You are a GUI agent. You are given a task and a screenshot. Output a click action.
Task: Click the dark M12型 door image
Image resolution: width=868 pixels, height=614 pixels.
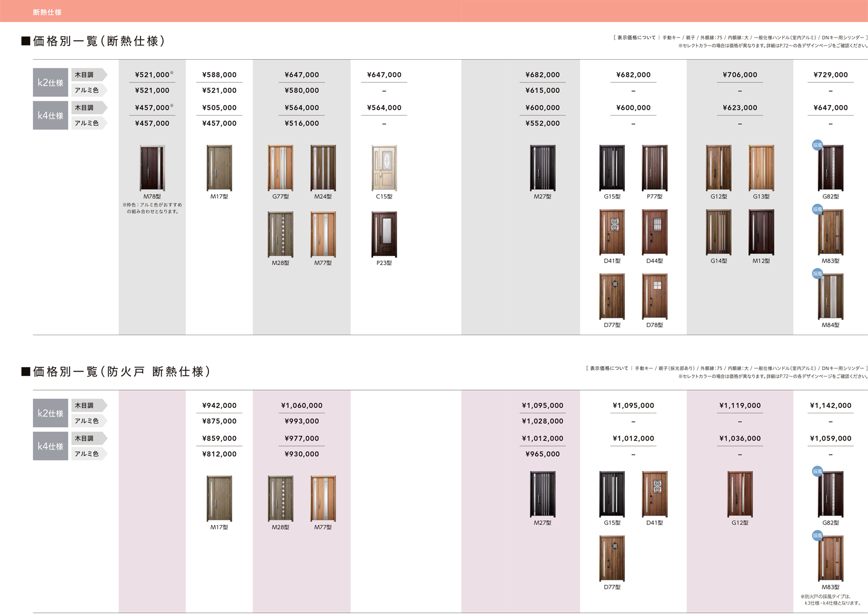pyautogui.click(x=761, y=232)
